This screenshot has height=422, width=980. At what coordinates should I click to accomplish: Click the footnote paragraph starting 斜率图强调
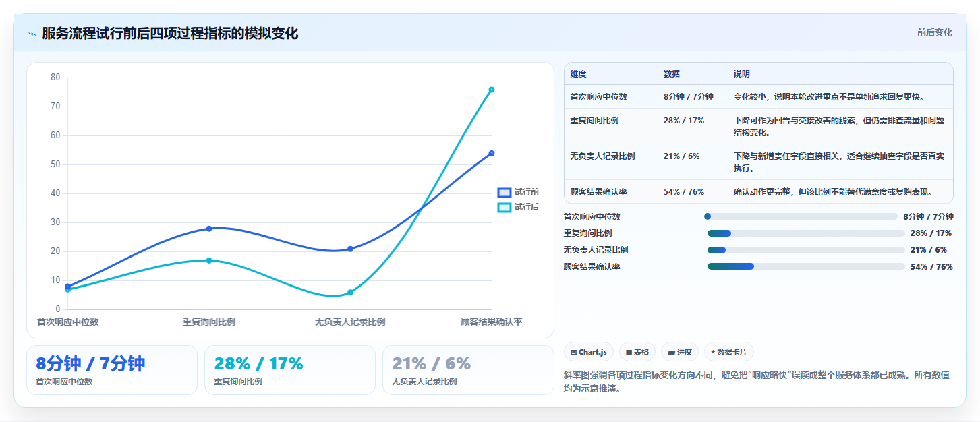coord(757,382)
